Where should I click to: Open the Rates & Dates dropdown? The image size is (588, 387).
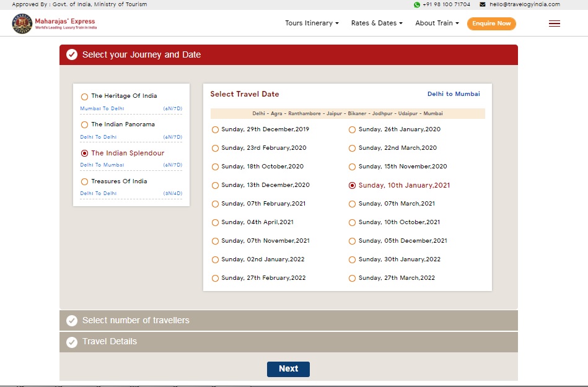[x=377, y=24]
